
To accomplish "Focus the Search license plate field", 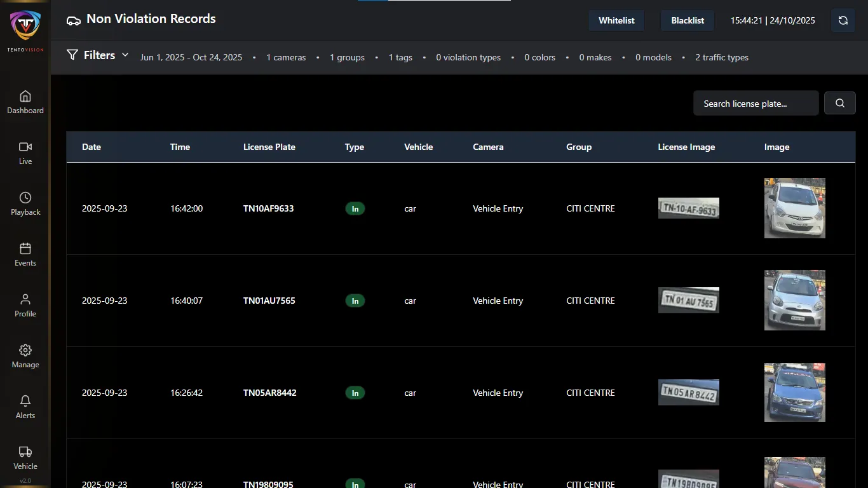I will (756, 103).
